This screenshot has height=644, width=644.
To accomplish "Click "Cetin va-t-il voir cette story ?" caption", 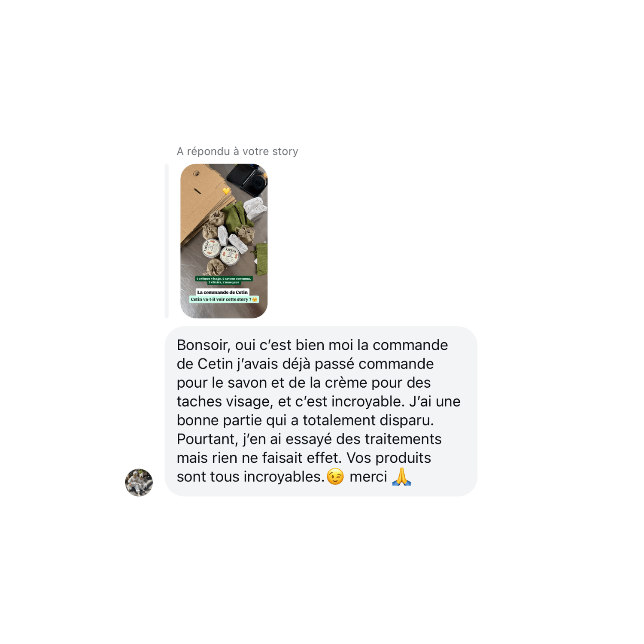I will click(224, 299).
